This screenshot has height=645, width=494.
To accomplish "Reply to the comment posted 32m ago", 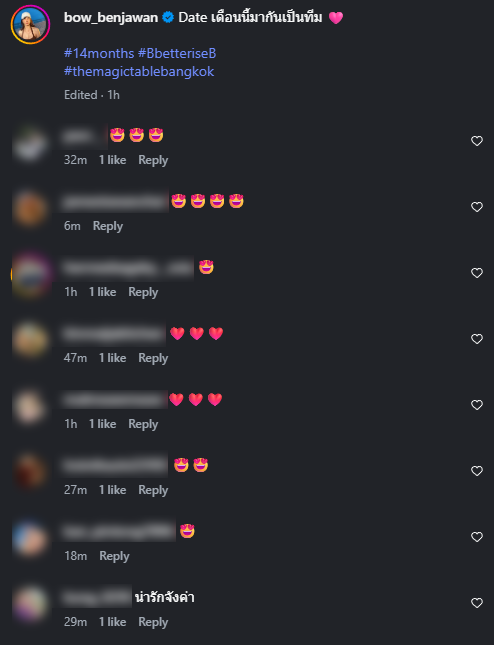I will 153,160.
